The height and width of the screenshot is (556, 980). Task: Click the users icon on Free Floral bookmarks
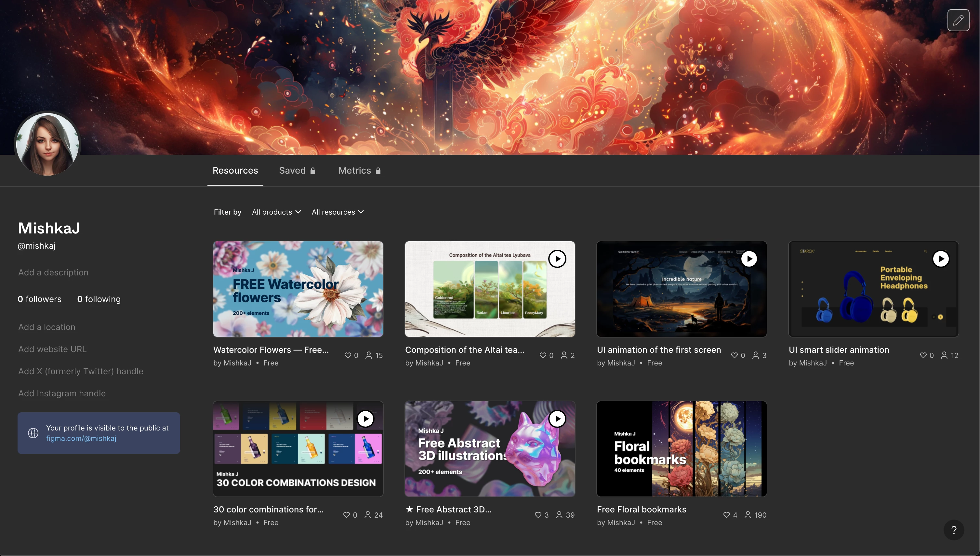[x=748, y=515]
